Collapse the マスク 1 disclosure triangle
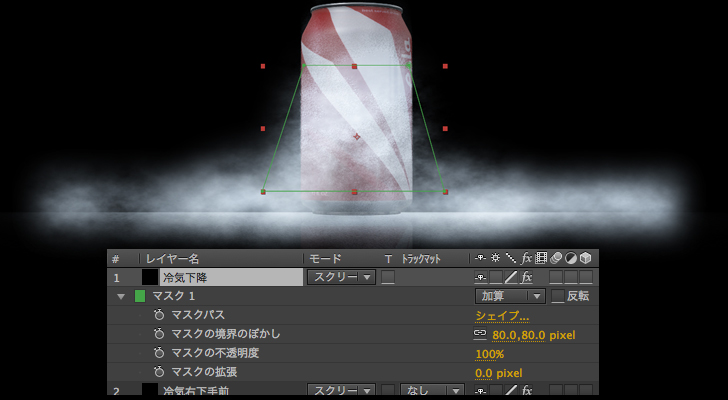This screenshot has width=728, height=400. (122, 296)
